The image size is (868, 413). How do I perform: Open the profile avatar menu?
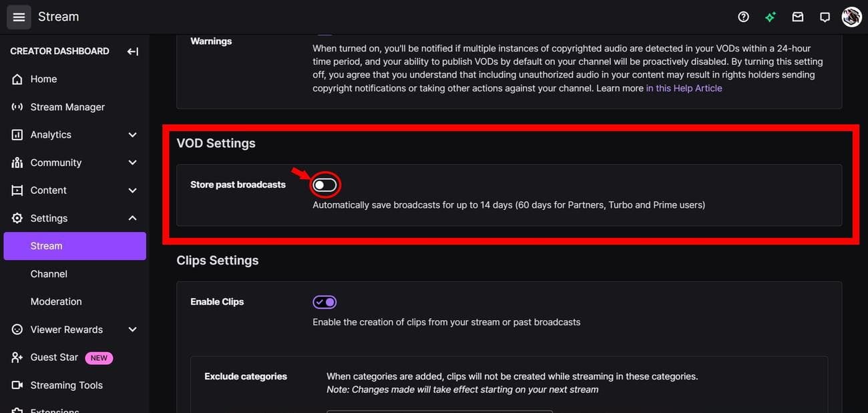(x=851, y=17)
